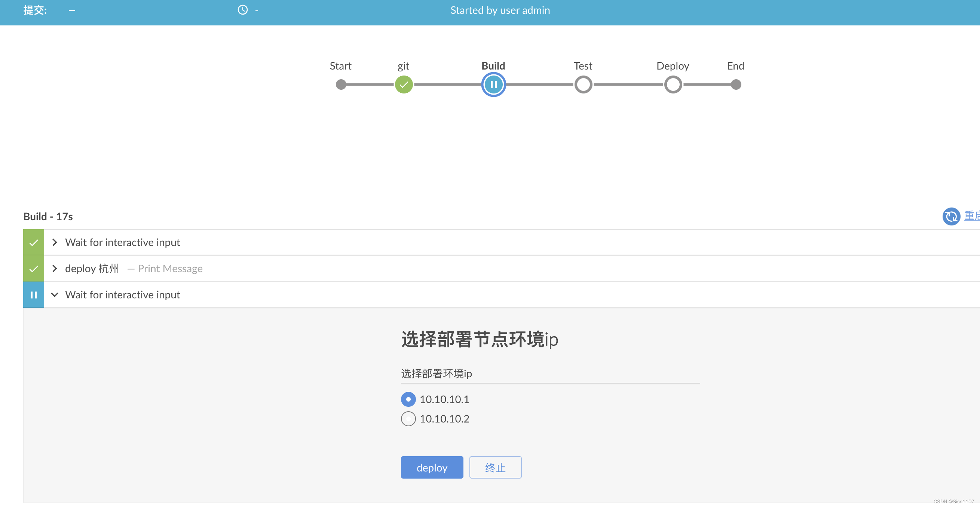Image resolution: width=980 pixels, height=507 pixels.
Task: Click the 终止 abort button
Action: click(x=495, y=467)
